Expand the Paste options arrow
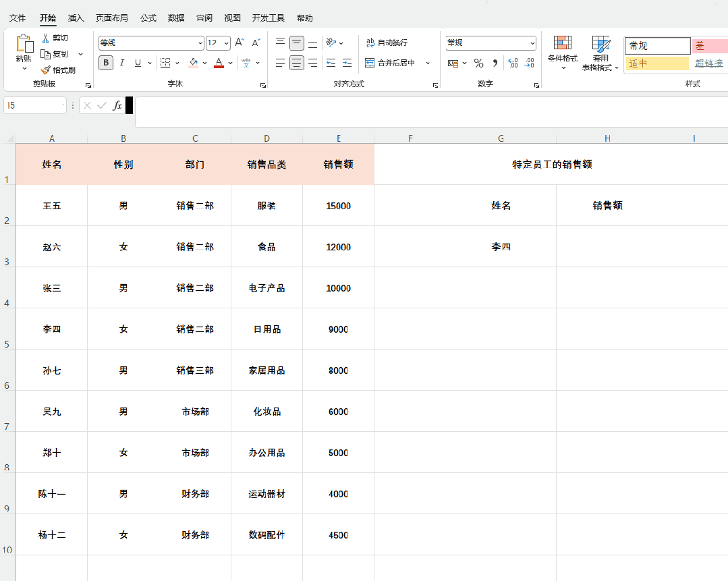The width and height of the screenshot is (728, 581). point(24,69)
